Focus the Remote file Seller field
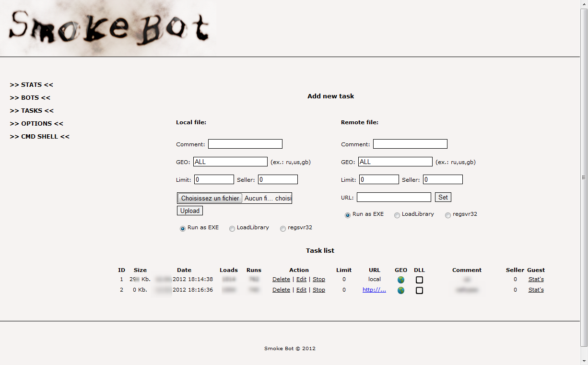This screenshot has width=588, height=365. (x=443, y=179)
